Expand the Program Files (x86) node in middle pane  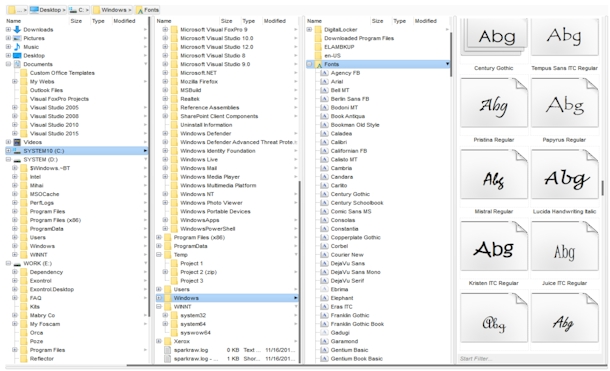click(x=159, y=237)
